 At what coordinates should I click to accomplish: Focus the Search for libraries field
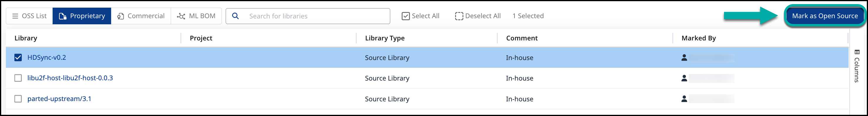tap(308, 16)
